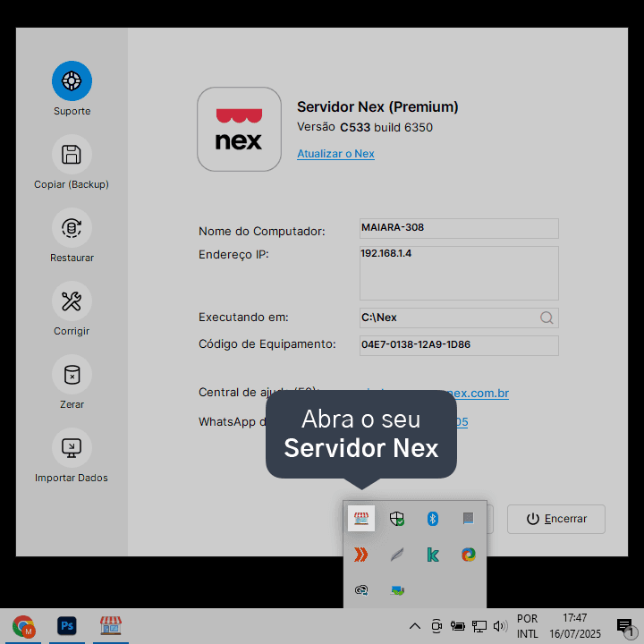644x644 pixels.
Task: Switch to Photoshop on the taskbar
Action: (67, 626)
